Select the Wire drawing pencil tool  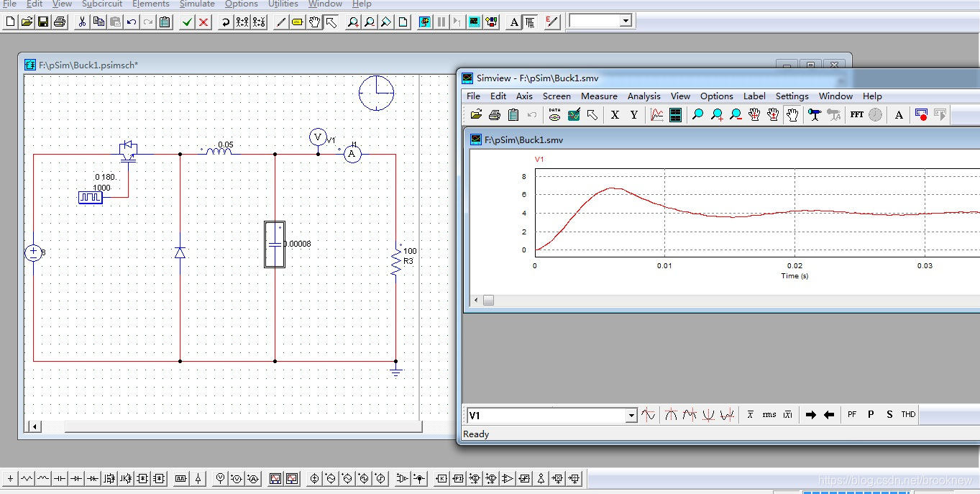click(x=281, y=22)
